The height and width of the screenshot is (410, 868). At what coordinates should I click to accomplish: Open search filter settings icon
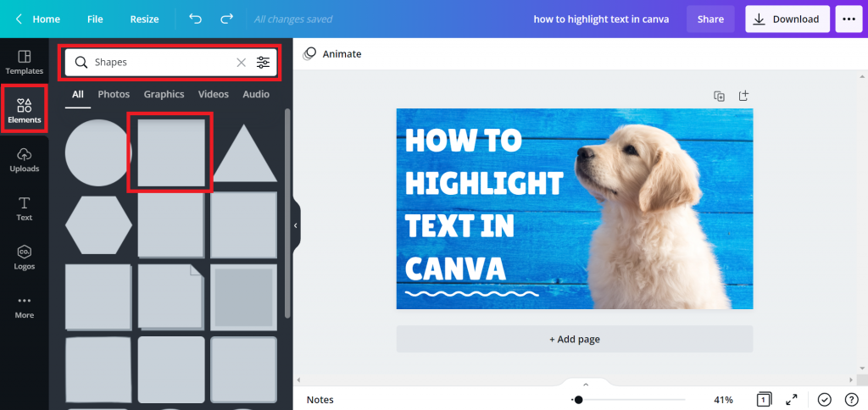coord(263,63)
